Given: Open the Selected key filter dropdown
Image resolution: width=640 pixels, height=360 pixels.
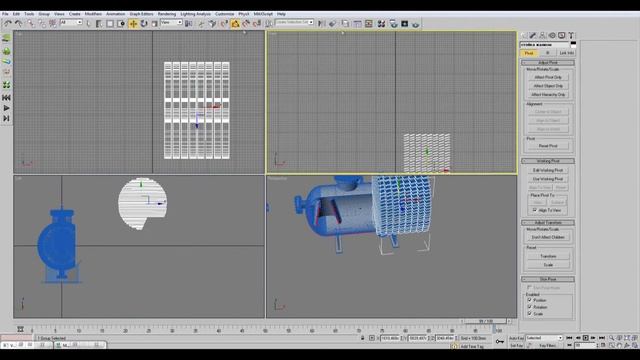Looking at the screenshot, I should (x=544, y=338).
